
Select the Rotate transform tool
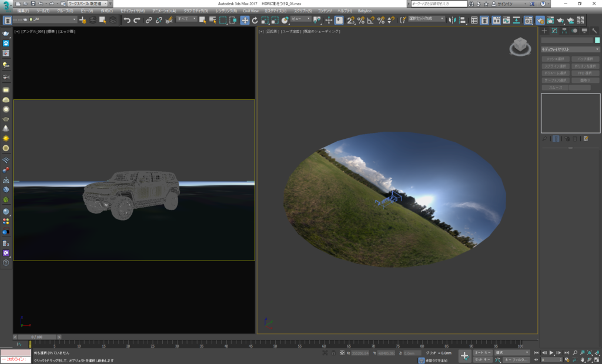pos(255,20)
